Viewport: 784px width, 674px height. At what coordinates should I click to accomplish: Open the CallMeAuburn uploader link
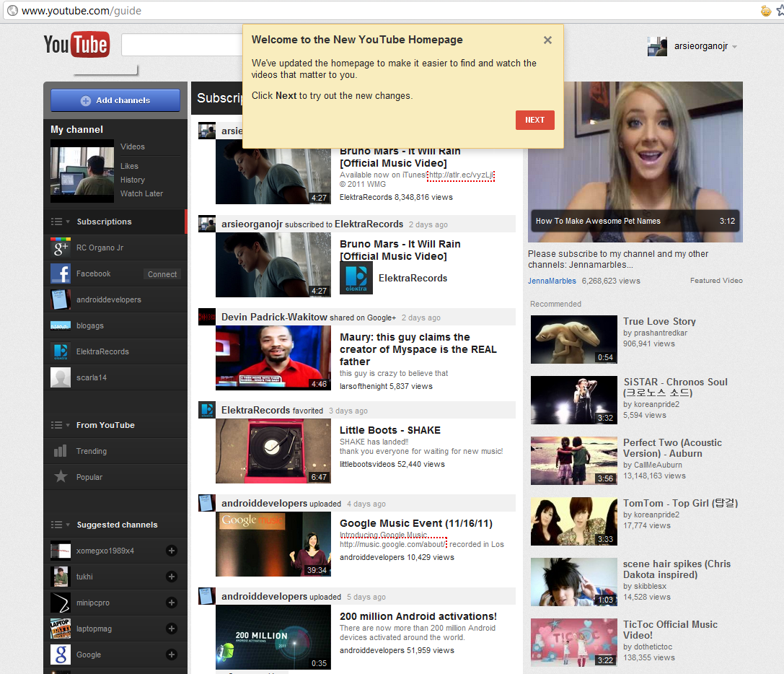tap(658, 465)
